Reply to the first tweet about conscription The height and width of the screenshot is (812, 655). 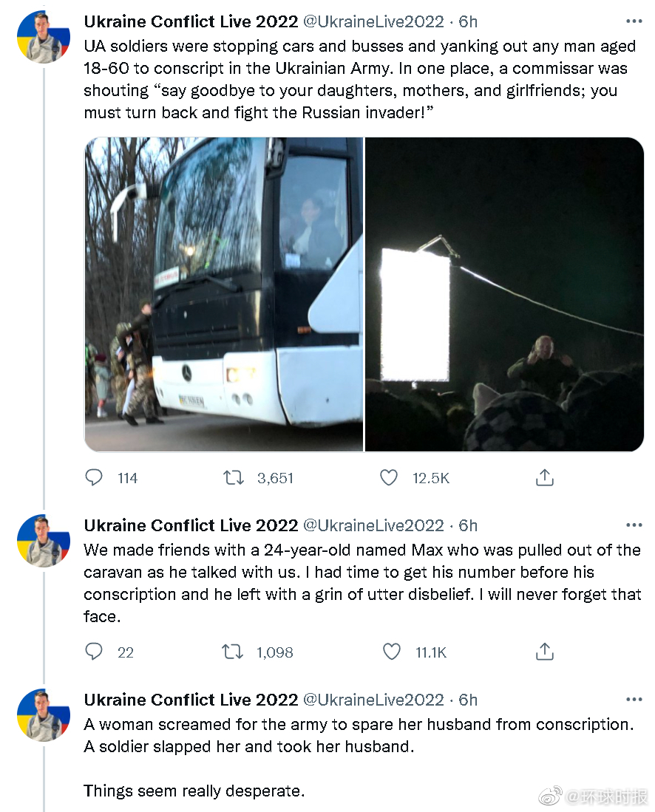tap(94, 478)
